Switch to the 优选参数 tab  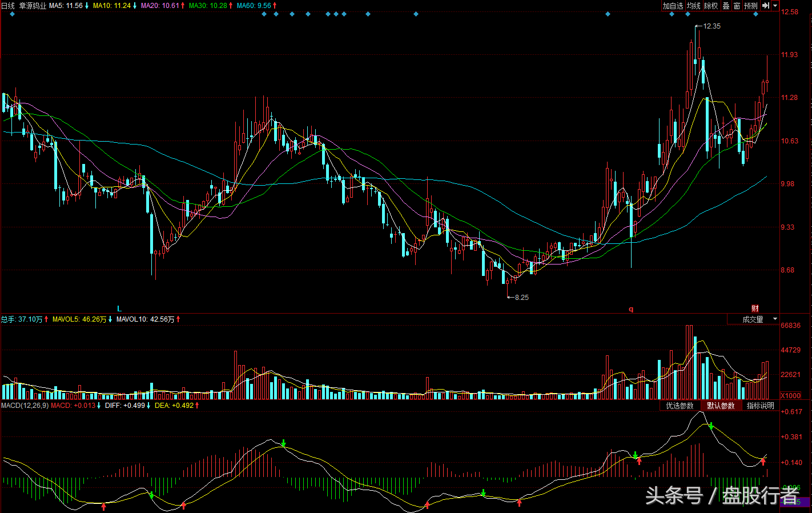680,406
